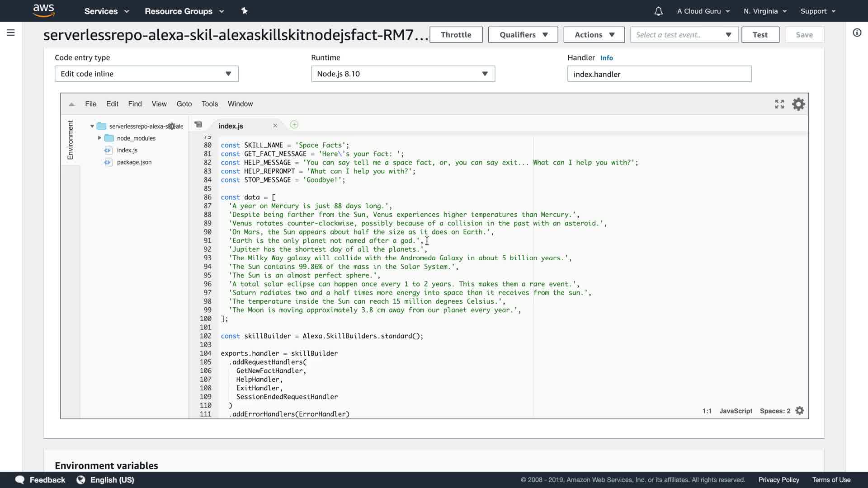
Task: Click the pin shortcuts icon
Action: (244, 11)
